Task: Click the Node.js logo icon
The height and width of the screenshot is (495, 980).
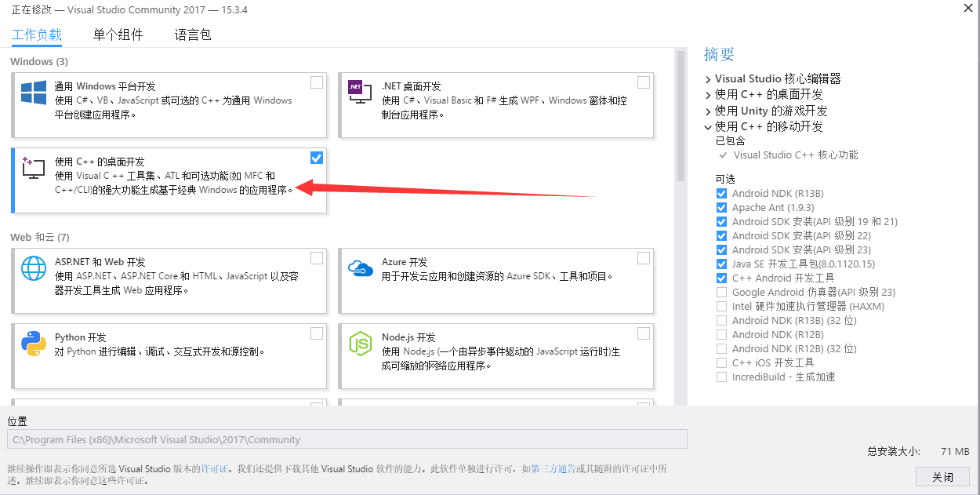Action: [x=360, y=344]
